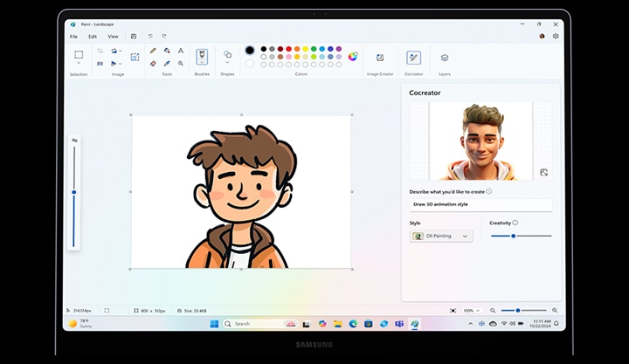Apply generated image to canvas icon
Viewport: 629px width, 364px height.
coord(543,172)
